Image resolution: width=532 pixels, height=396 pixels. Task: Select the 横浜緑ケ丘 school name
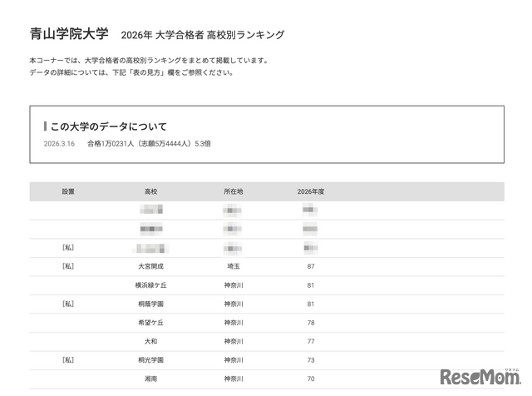point(150,285)
